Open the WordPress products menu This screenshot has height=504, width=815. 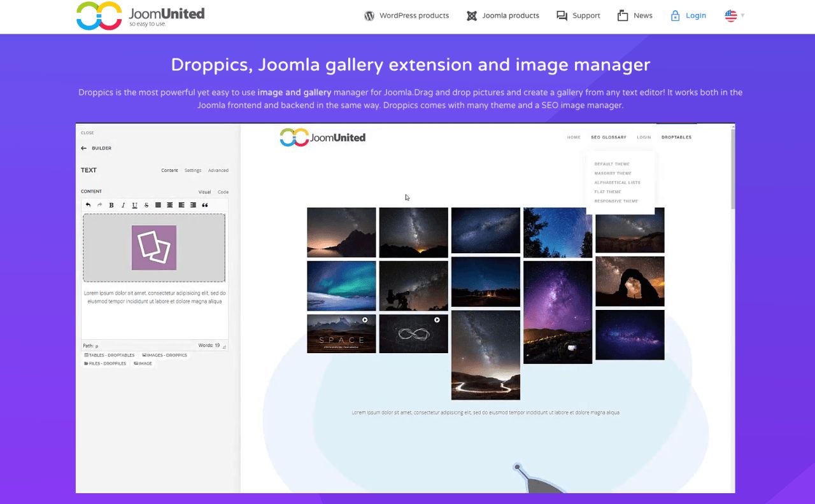[406, 15]
